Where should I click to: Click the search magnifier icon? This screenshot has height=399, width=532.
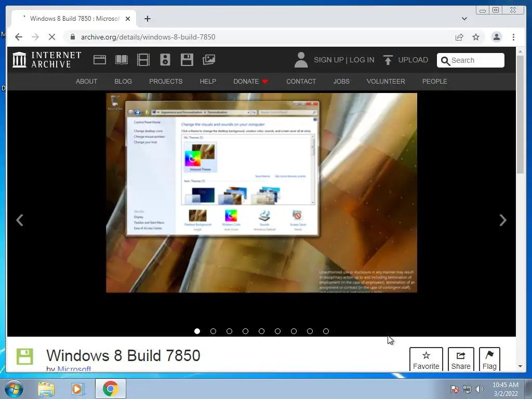click(445, 61)
